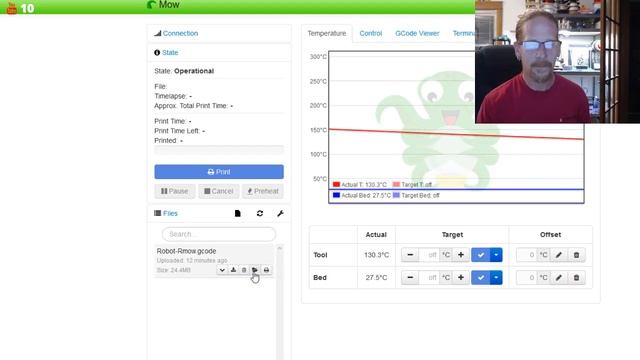Screen dimensions: 640x360
Task: Click the Cancel button
Action: (219, 191)
